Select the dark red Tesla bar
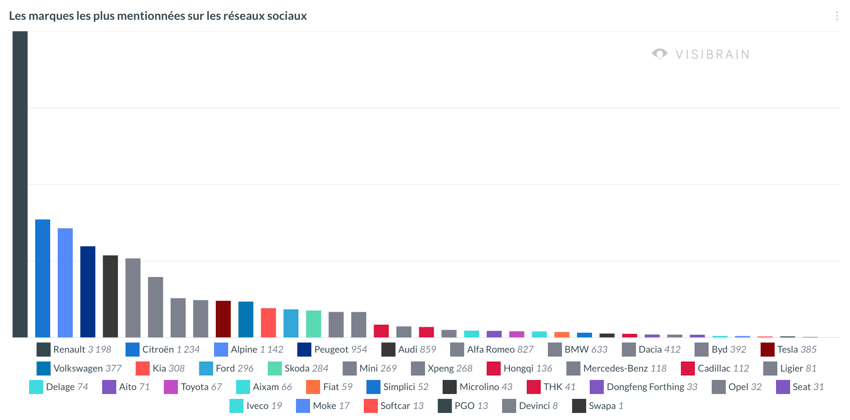Viewport: 850px width, 420px height. tap(223, 319)
